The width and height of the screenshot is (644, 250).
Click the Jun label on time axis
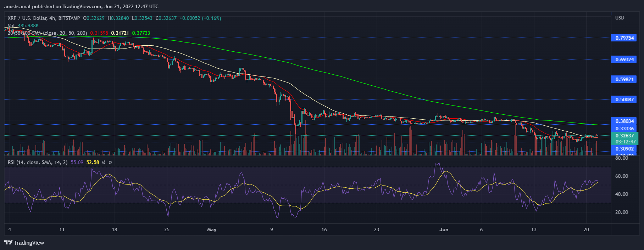[444, 229]
